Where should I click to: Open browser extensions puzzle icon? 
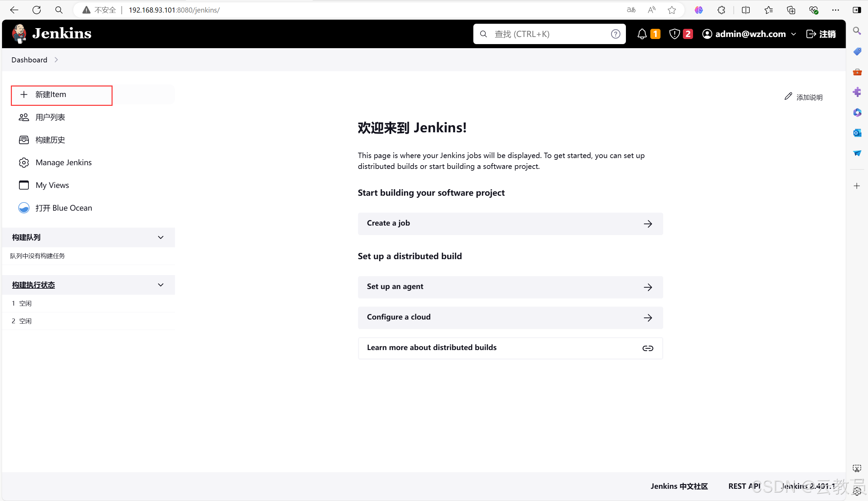pyautogui.click(x=721, y=10)
